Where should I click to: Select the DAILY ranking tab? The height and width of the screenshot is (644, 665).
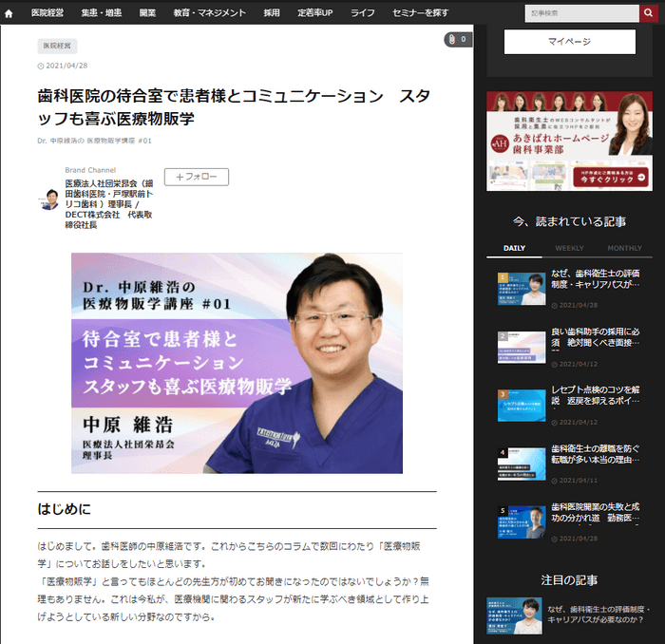click(x=514, y=248)
